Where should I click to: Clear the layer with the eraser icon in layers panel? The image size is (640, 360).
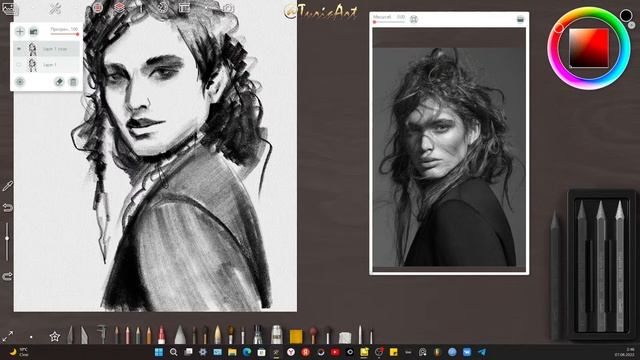pos(59,82)
